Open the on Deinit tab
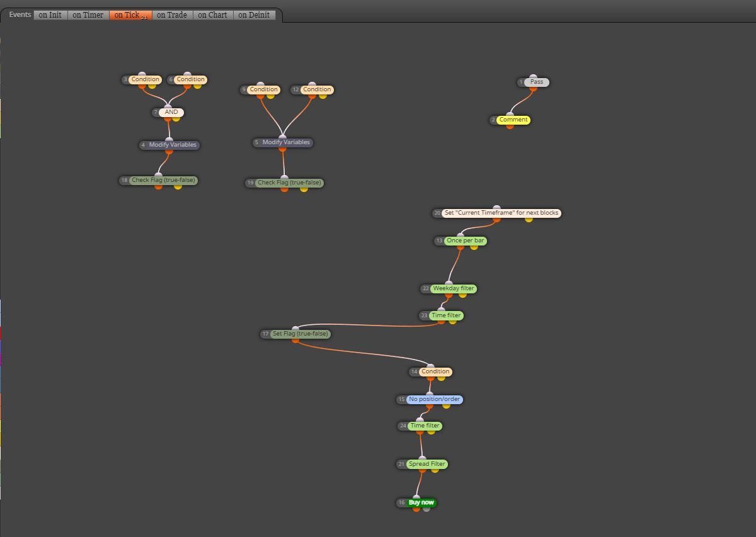Viewport: 756px width, 537px height. (x=254, y=14)
